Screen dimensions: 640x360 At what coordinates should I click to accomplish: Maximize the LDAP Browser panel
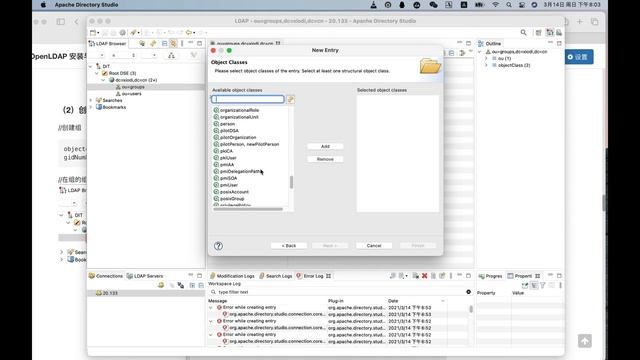(200, 43)
